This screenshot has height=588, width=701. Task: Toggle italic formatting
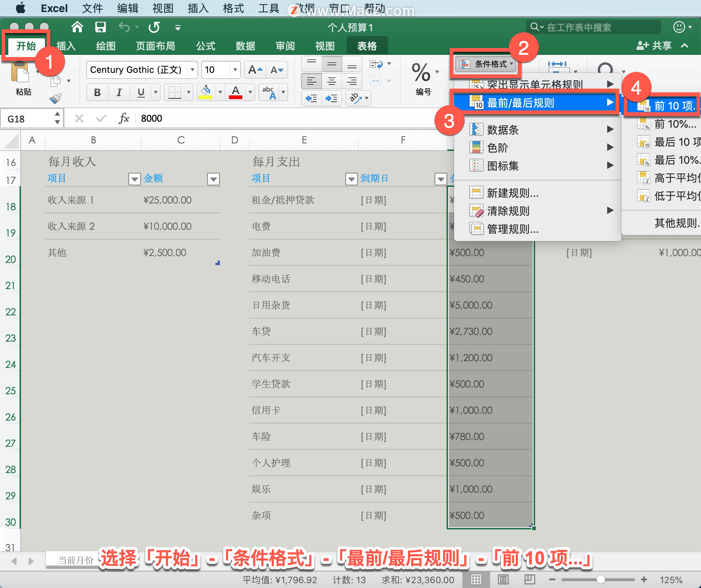[119, 92]
